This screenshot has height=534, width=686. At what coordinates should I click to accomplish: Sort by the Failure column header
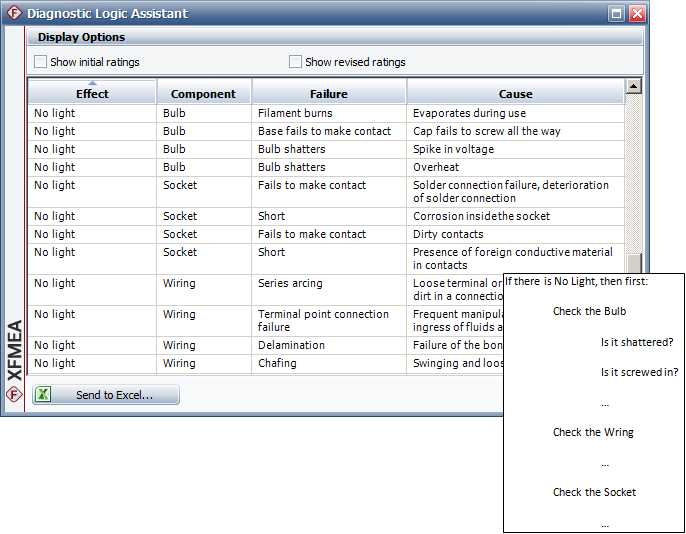pos(328,93)
